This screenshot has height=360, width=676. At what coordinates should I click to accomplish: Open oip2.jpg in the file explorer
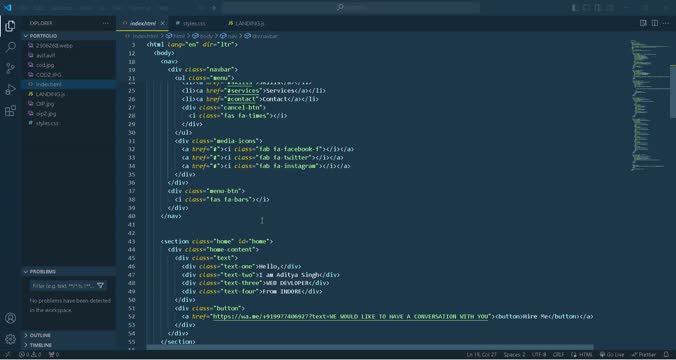click(x=69, y=113)
